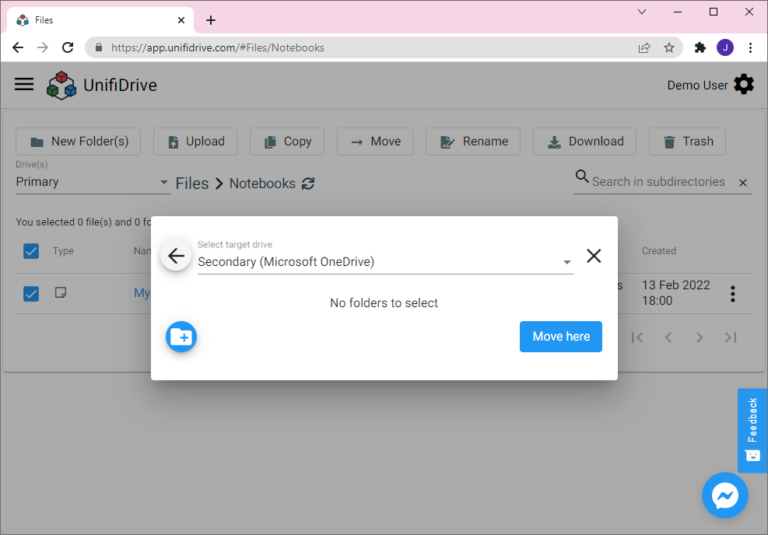
Task: Click the Demo User label
Action: [x=697, y=85]
